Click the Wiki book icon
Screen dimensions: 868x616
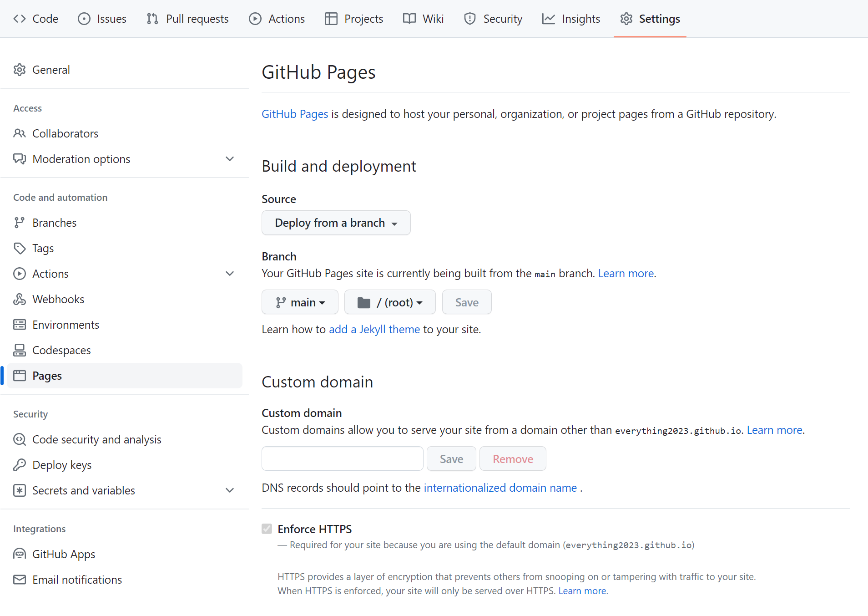tap(409, 19)
